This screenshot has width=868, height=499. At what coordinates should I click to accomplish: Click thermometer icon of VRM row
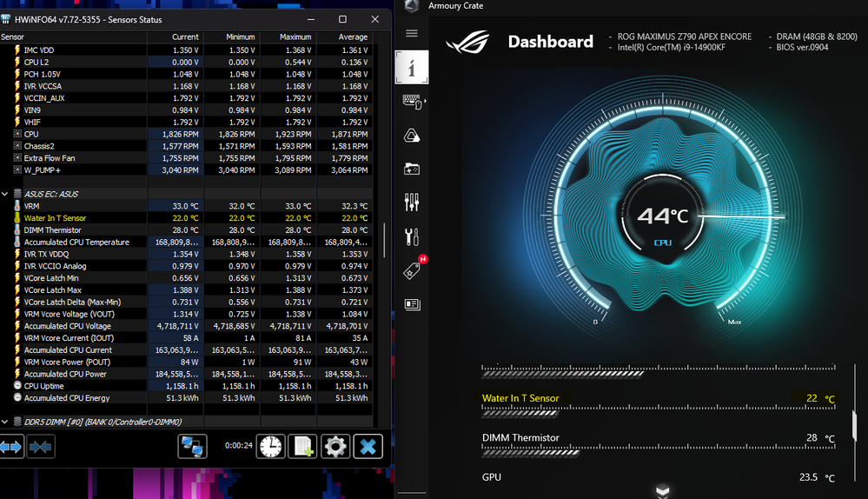click(x=17, y=206)
